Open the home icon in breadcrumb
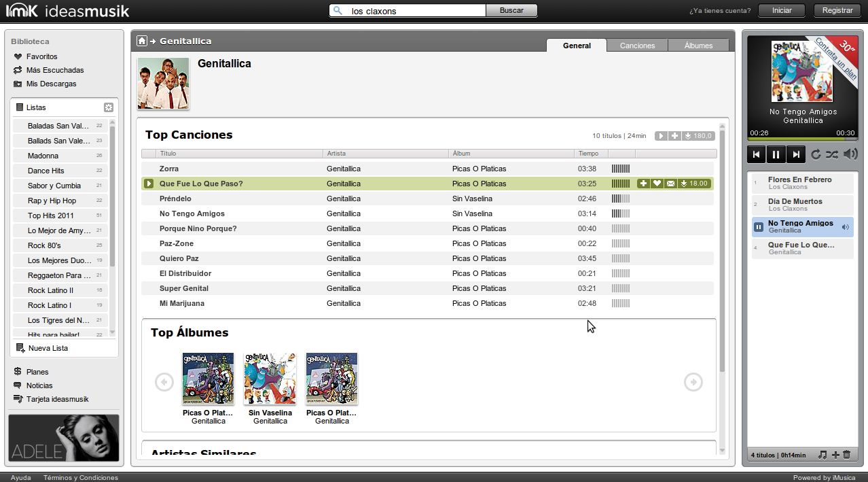The image size is (868, 482). point(142,41)
